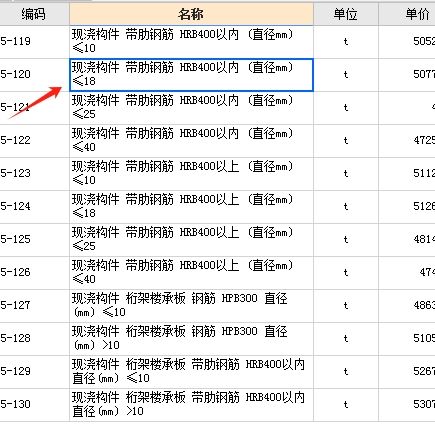
Task: Click name cell HRB400以内 ≤10 in row 5-119
Action: pyautogui.click(x=191, y=42)
